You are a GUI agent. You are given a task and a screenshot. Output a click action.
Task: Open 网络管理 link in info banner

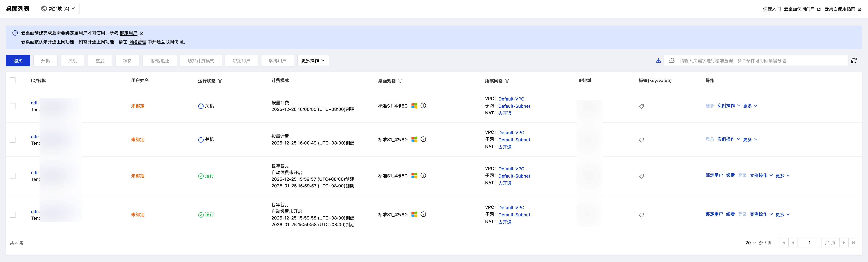pos(137,42)
